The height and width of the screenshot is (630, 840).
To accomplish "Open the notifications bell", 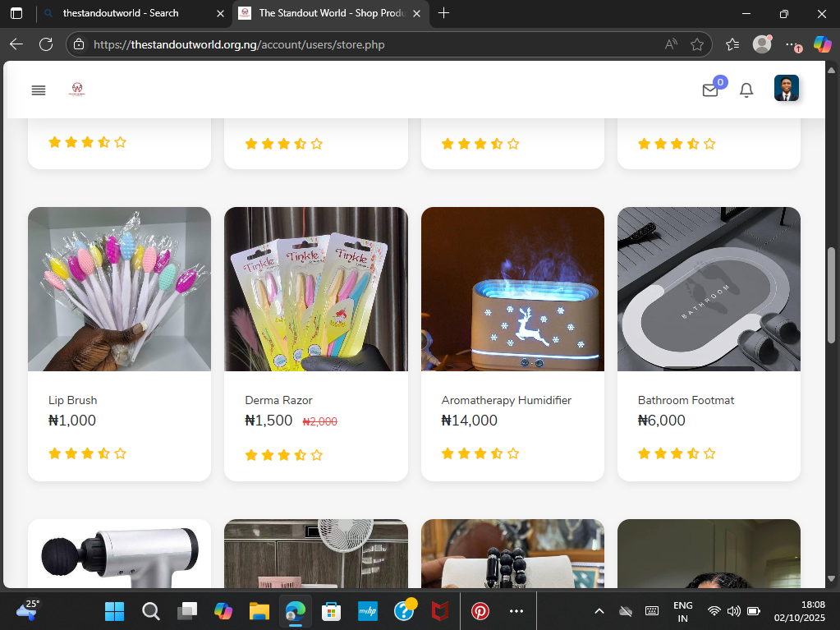I will (746, 90).
